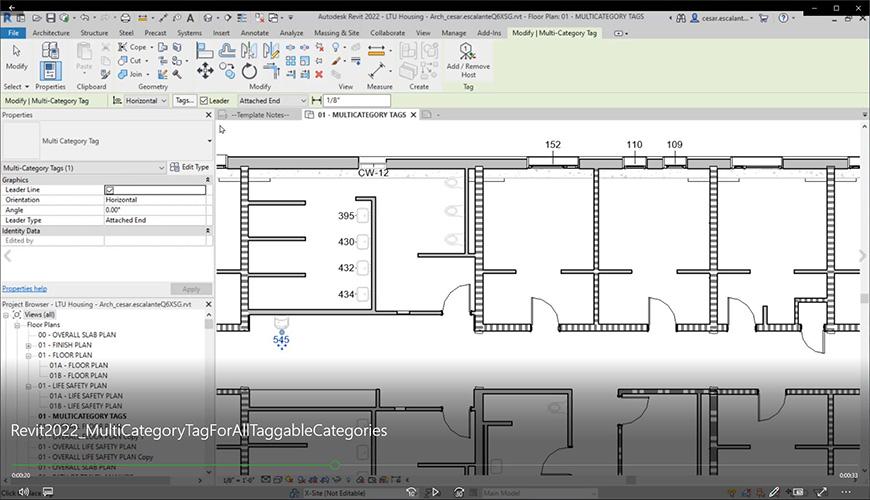The height and width of the screenshot is (500, 870).
Task: Click the 1/8" leader length field
Action: [x=357, y=100]
